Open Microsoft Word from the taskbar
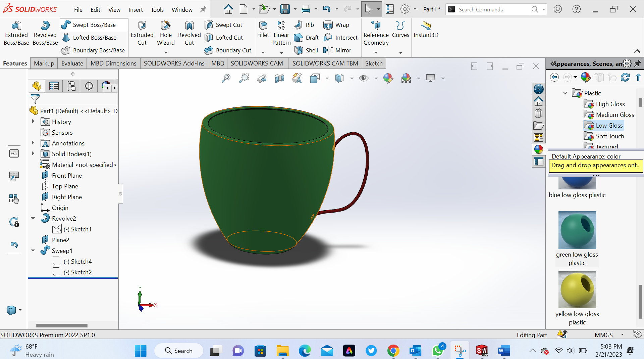Image resolution: width=644 pixels, height=359 pixels. (x=504, y=351)
